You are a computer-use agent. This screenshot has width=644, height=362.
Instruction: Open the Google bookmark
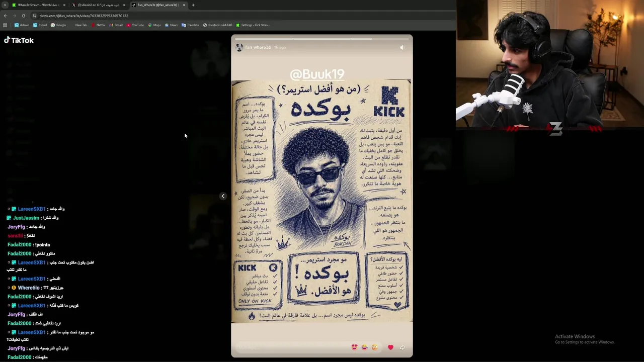pyautogui.click(x=58, y=25)
